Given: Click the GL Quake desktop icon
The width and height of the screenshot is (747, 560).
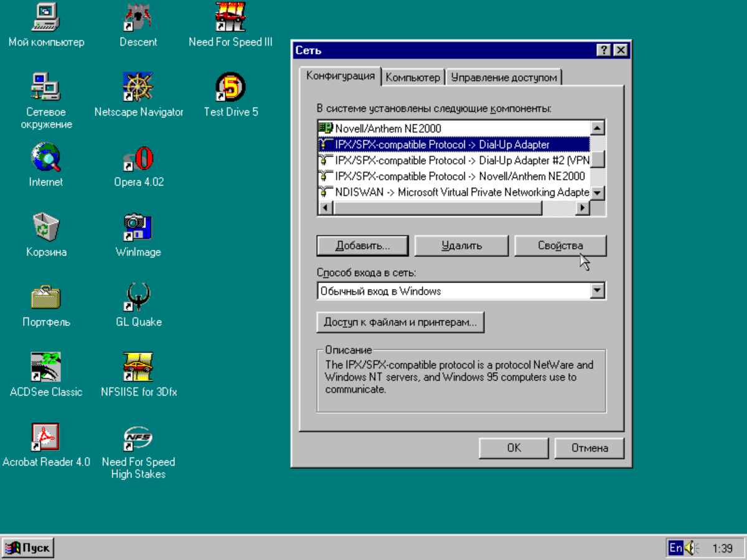Looking at the screenshot, I should tap(138, 299).
